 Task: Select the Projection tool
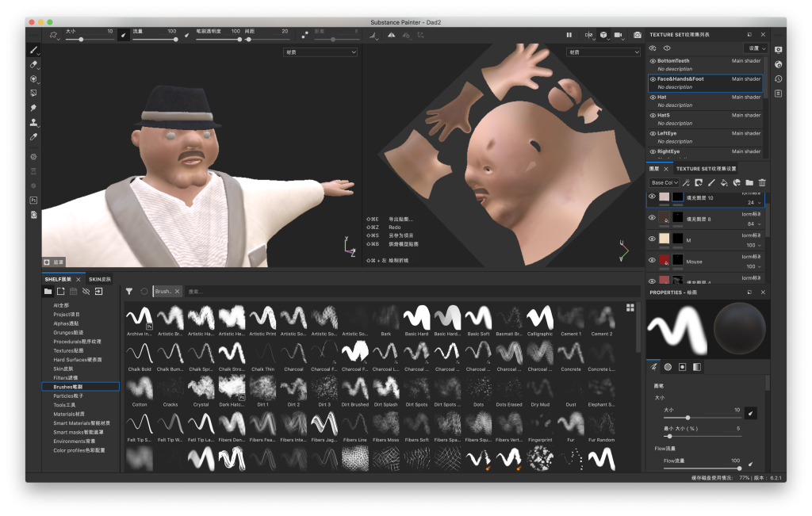33,79
